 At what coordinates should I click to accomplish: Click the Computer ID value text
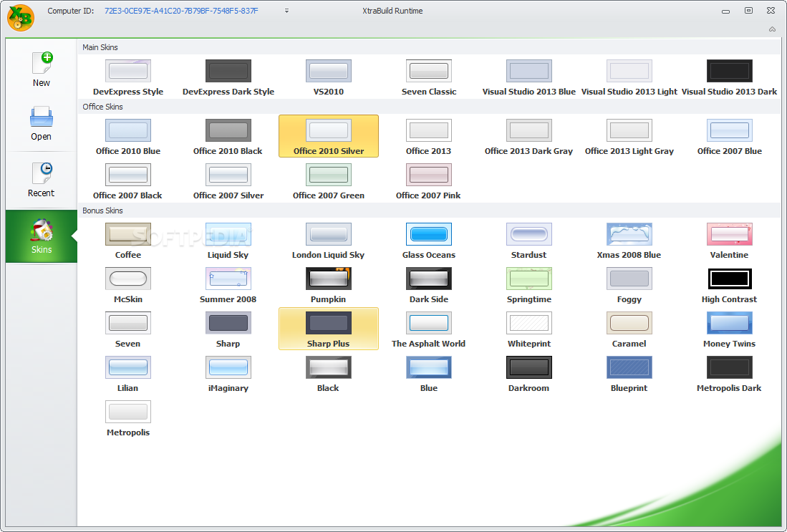tap(181, 11)
